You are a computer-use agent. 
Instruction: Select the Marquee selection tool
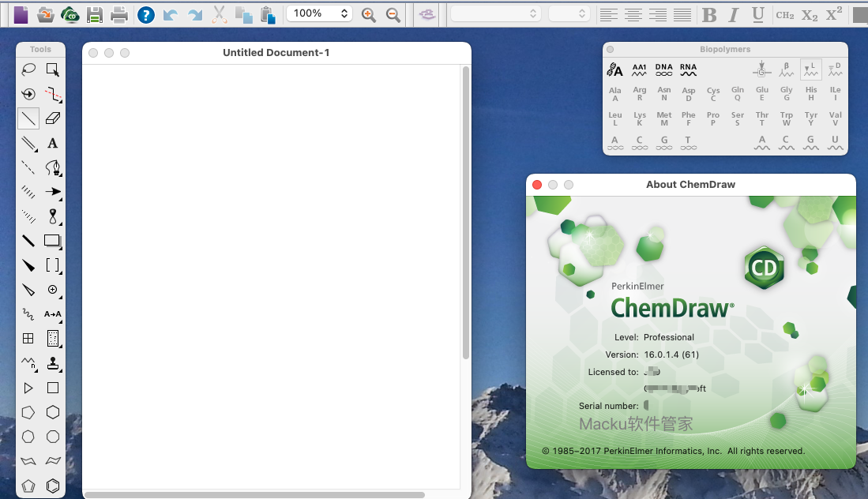[x=53, y=69]
